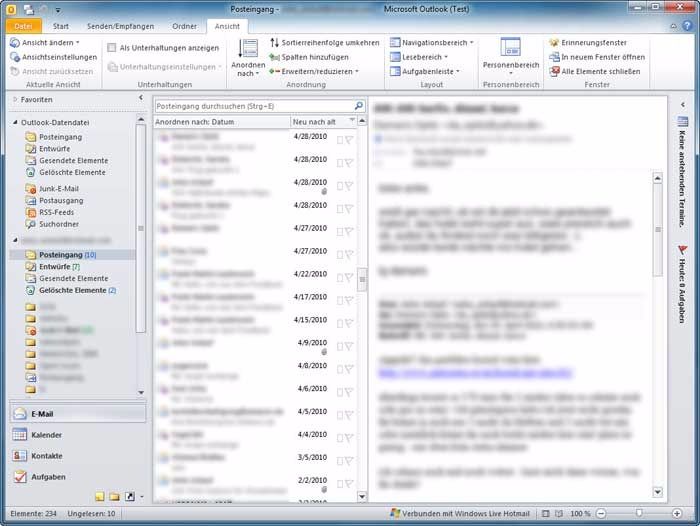Open the Anordnen nach gallery
Screen dimensions: 700x526
pyautogui.click(x=248, y=58)
